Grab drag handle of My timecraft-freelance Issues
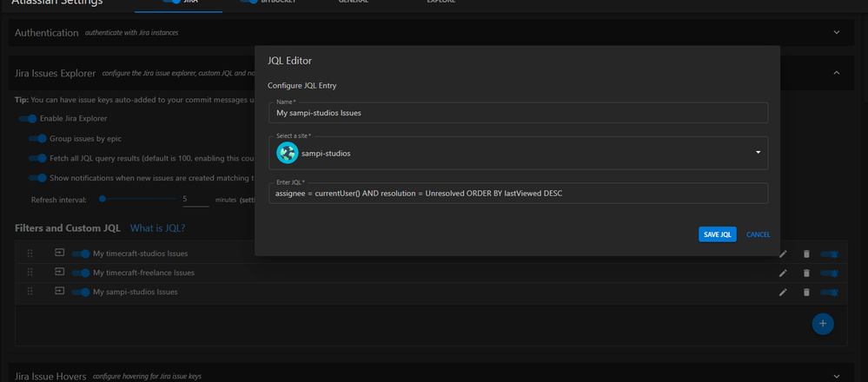 pos(30,273)
